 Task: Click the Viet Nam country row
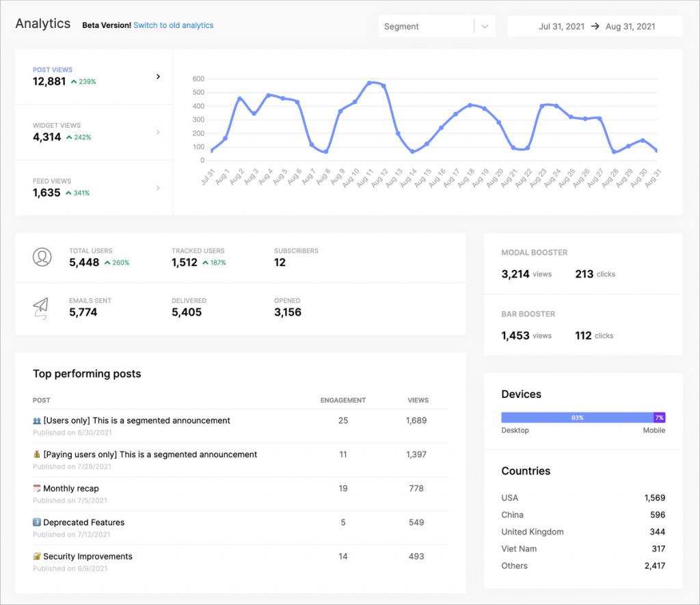pyautogui.click(x=583, y=549)
